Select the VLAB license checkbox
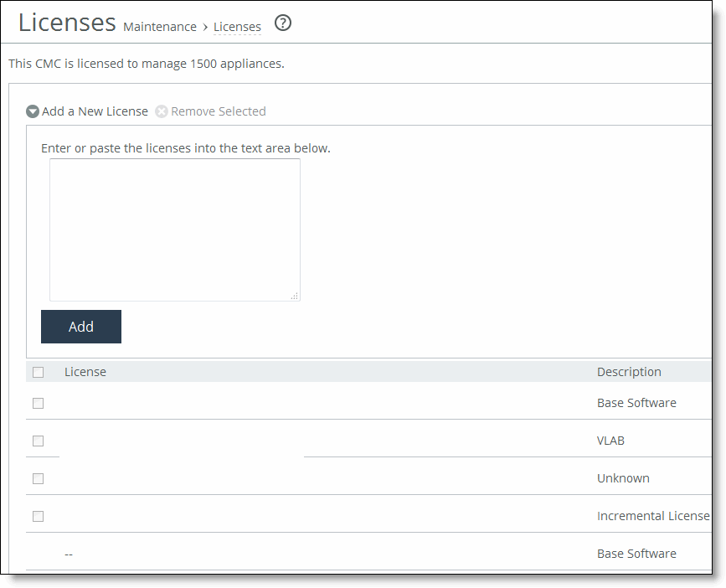Image resolution: width=726 pixels, height=588 pixels. (x=39, y=441)
